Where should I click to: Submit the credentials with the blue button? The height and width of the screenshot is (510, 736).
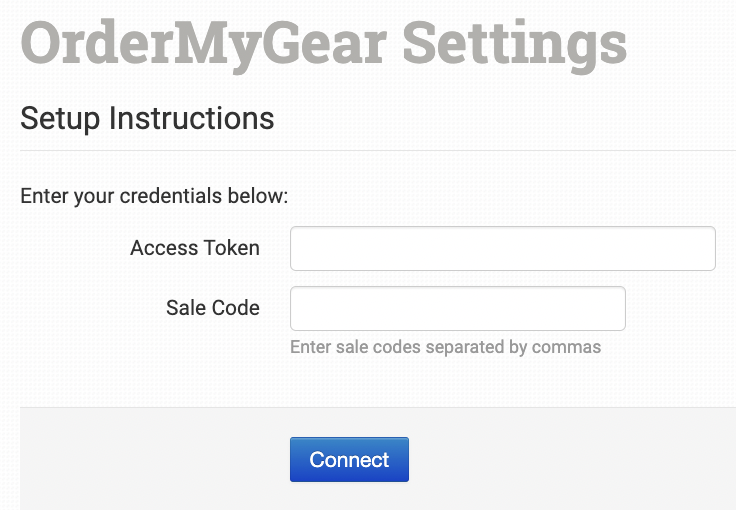[x=349, y=459]
